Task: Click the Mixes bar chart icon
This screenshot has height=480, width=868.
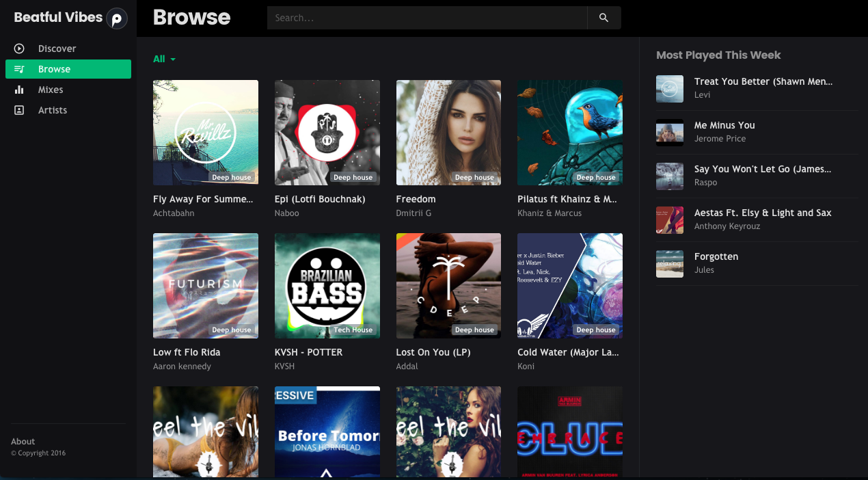Action: pos(19,90)
